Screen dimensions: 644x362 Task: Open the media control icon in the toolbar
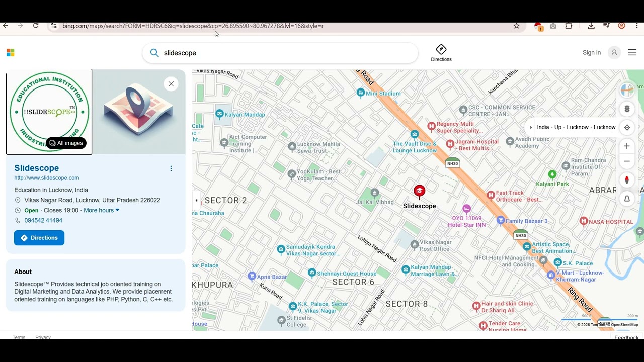606,26
